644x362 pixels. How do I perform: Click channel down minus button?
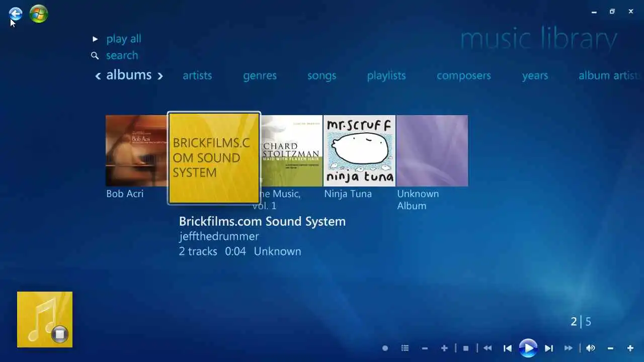pyautogui.click(x=425, y=348)
